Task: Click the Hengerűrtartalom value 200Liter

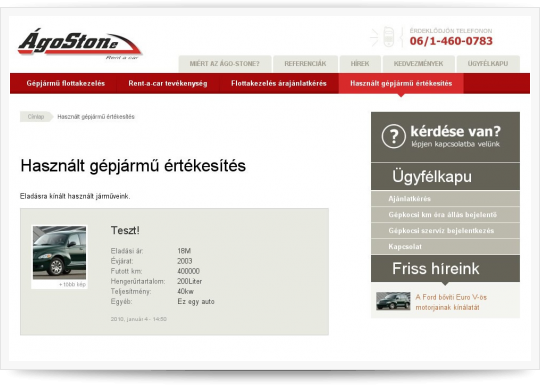Action: [190, 281]
